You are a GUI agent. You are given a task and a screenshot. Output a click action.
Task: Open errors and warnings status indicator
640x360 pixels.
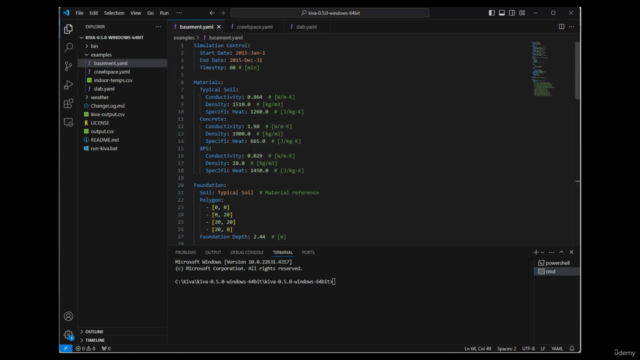pos(85,349)
